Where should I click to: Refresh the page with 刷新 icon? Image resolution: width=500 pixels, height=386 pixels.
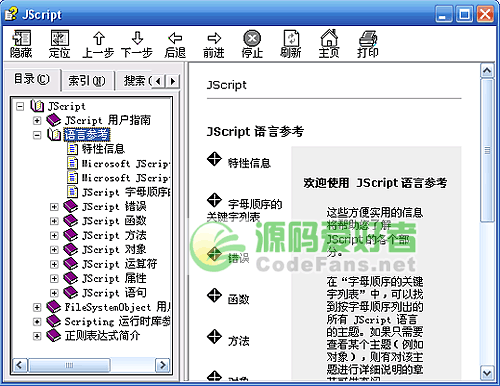coord(291,38)
